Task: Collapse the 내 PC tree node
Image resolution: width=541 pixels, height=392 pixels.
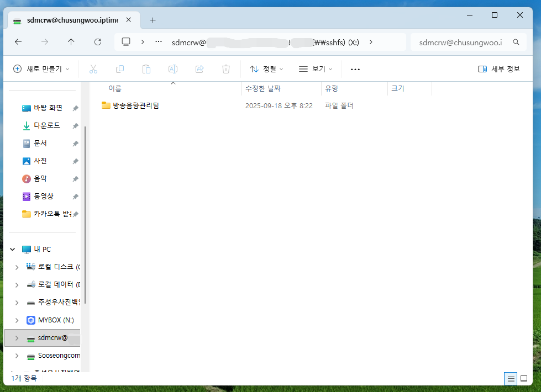Action: pyautogui.click(x=12, y=250)
